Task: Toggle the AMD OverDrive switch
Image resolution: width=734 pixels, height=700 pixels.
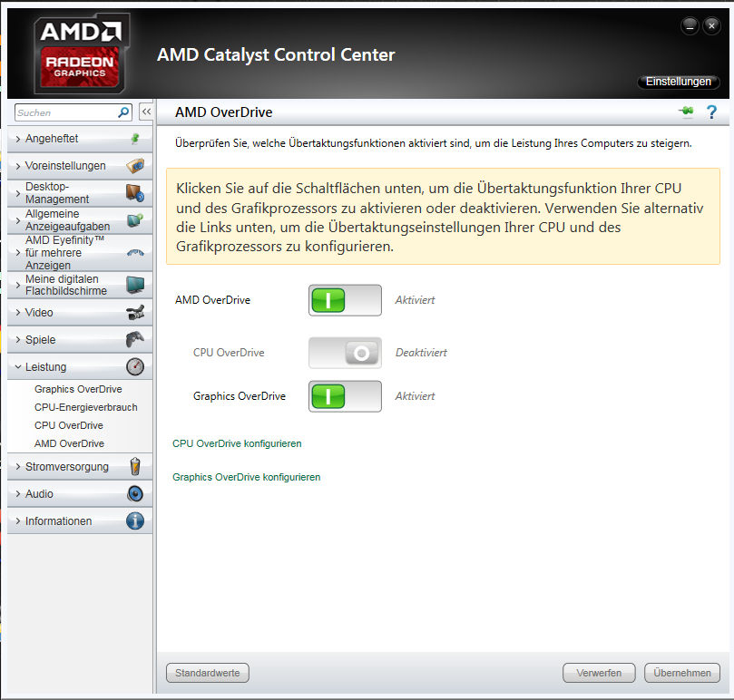Action: pos(345,300)
